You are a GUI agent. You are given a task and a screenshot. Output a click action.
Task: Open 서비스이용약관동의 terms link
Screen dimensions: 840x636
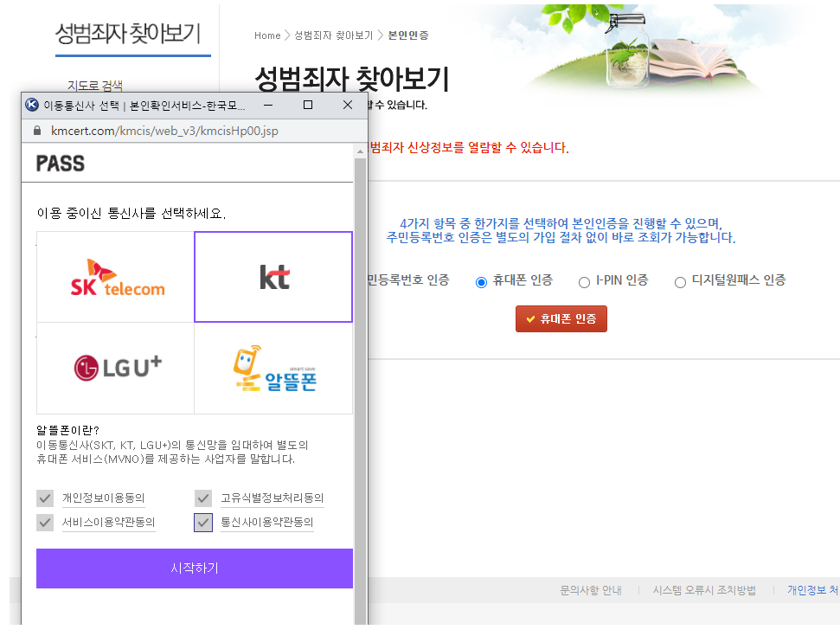pyautogui.click(x=109, y=523)
